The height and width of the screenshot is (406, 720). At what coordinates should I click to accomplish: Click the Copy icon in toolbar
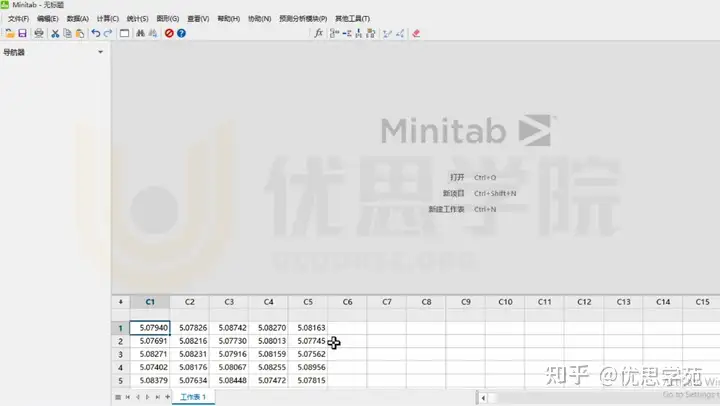pyautogui.click(x=68, y=34)
